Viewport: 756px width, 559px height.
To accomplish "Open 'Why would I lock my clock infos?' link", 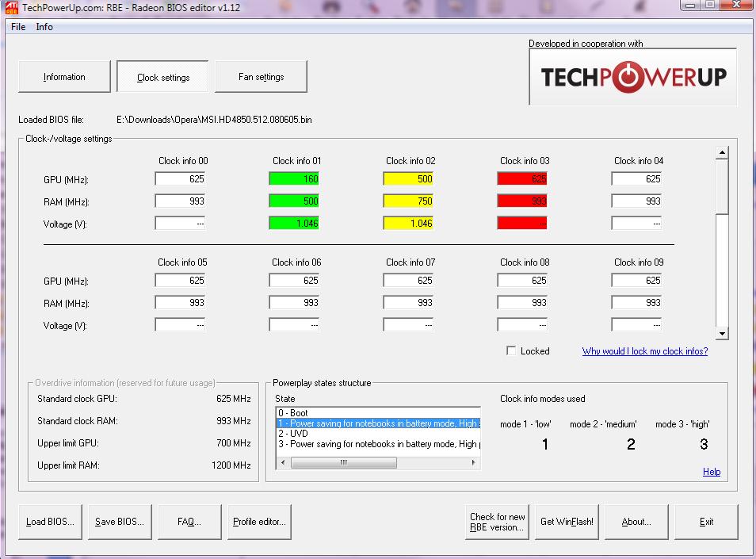I will 644,351.
